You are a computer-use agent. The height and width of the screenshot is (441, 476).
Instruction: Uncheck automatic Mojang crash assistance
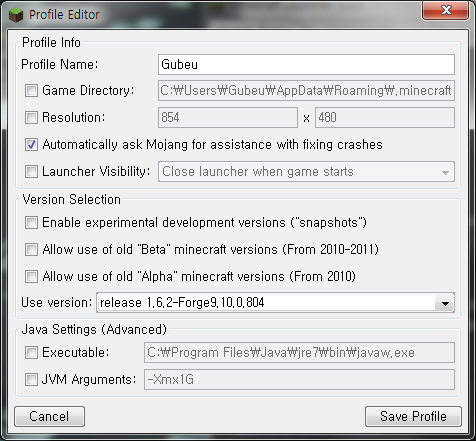(31, 145)
